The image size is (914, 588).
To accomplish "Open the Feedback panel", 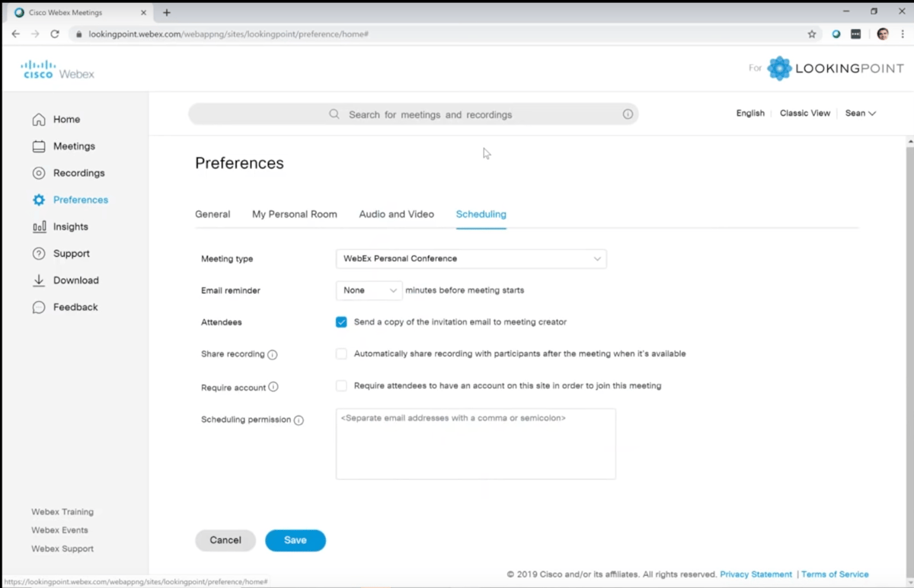I will (75, 306).
